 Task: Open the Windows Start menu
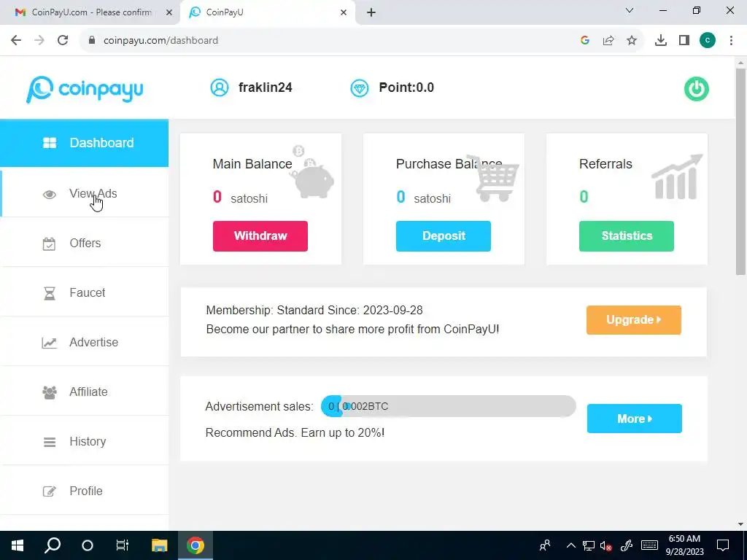(18, 545)
